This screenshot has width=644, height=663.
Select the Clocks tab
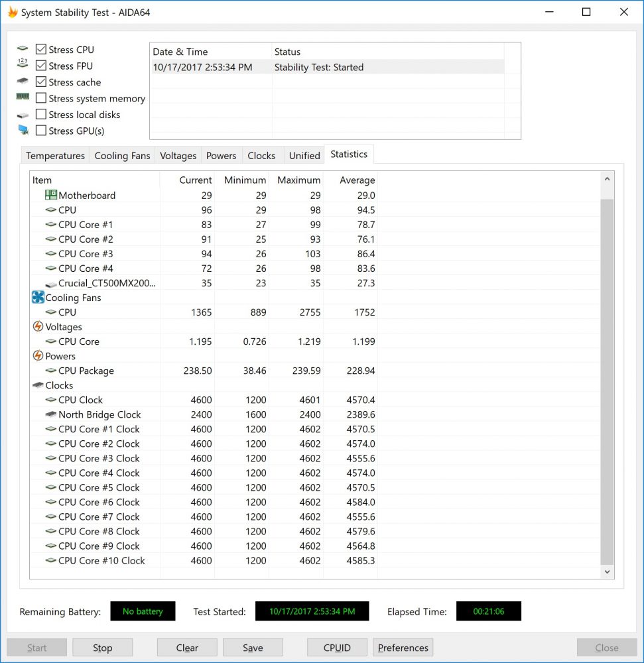point(261,156)
